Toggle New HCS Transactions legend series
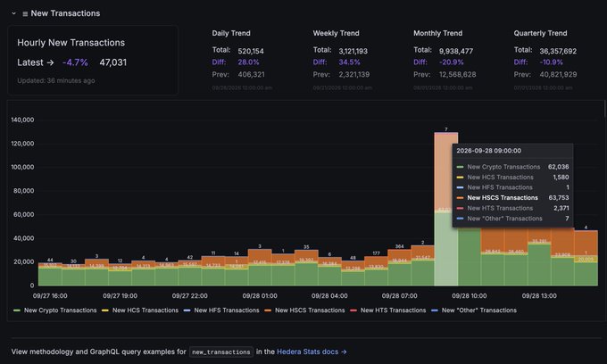This screenshot has height=364, width=607. 140,310
